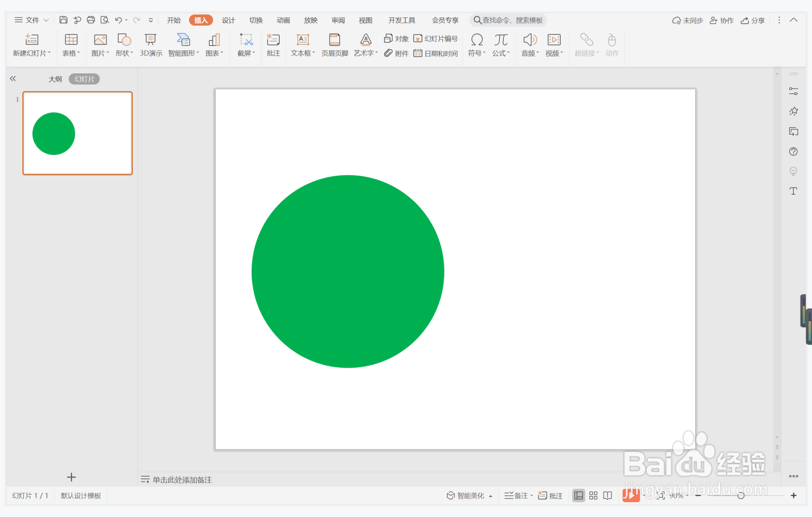
Task: Open the 审阅 review tab
Action: 338,20
